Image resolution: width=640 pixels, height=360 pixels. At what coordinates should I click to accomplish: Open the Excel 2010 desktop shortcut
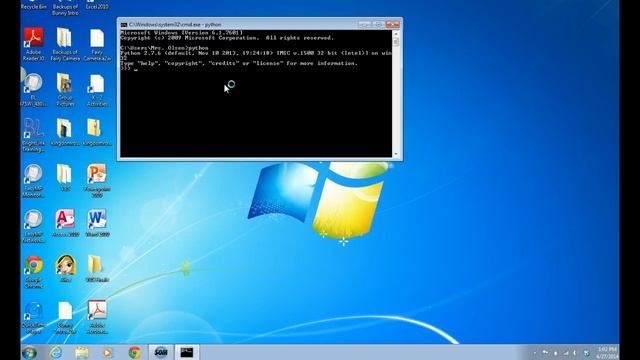pyautogui.click(x=97, y=5)
